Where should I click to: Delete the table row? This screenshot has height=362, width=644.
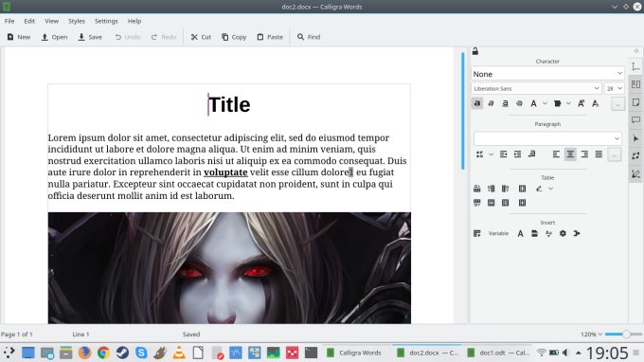click(x=492, y=203)
